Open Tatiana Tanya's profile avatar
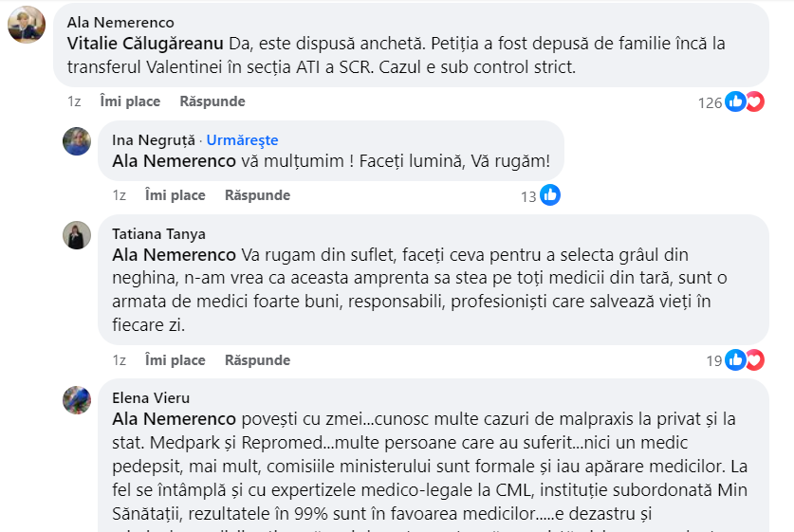 point(77,235)
